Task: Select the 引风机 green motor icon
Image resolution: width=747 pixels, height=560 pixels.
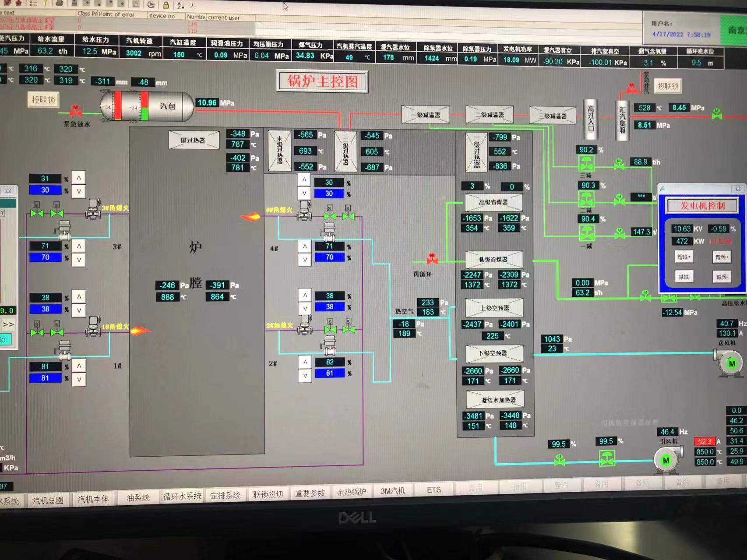Action: 666,460
